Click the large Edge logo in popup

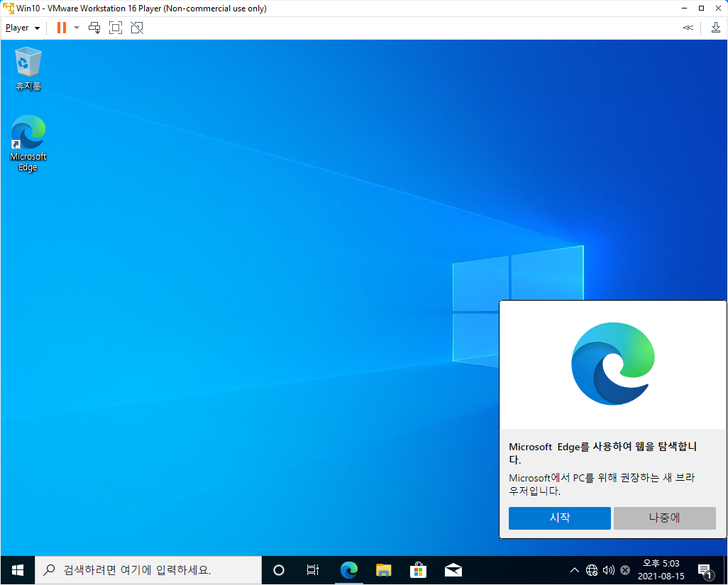point(613,364)
